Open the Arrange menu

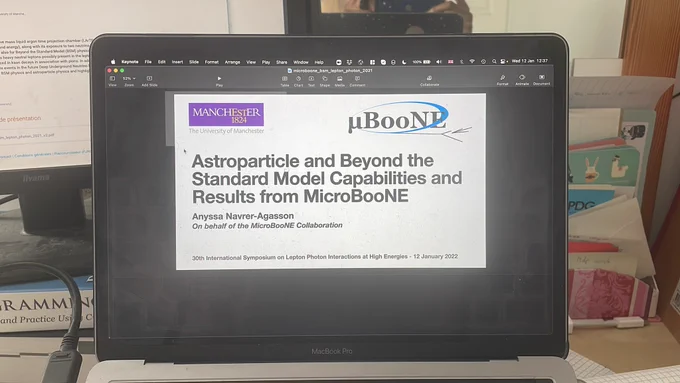point(232,62)
